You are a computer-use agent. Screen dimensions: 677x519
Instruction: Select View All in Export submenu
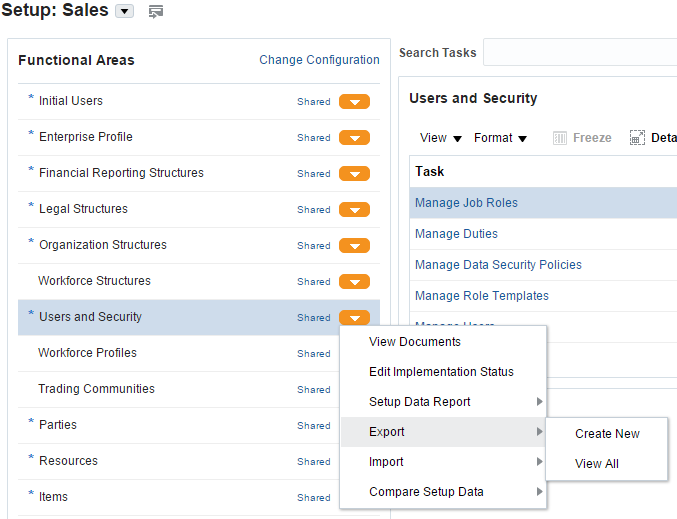pos(597,464)
